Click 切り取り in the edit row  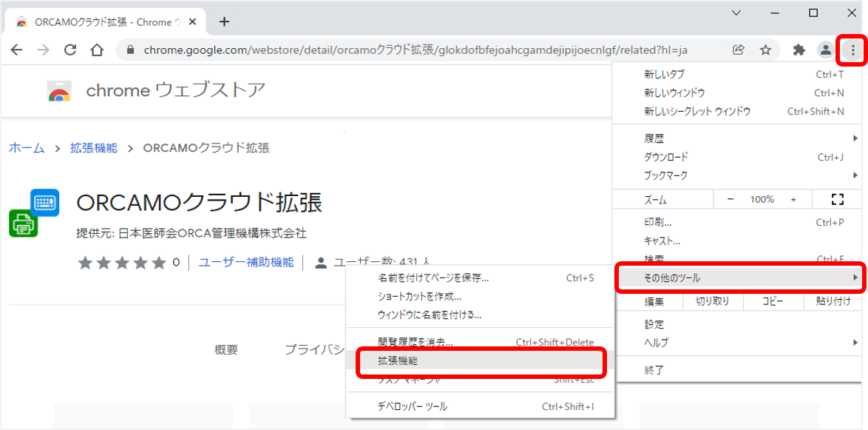tap(713, 301)
